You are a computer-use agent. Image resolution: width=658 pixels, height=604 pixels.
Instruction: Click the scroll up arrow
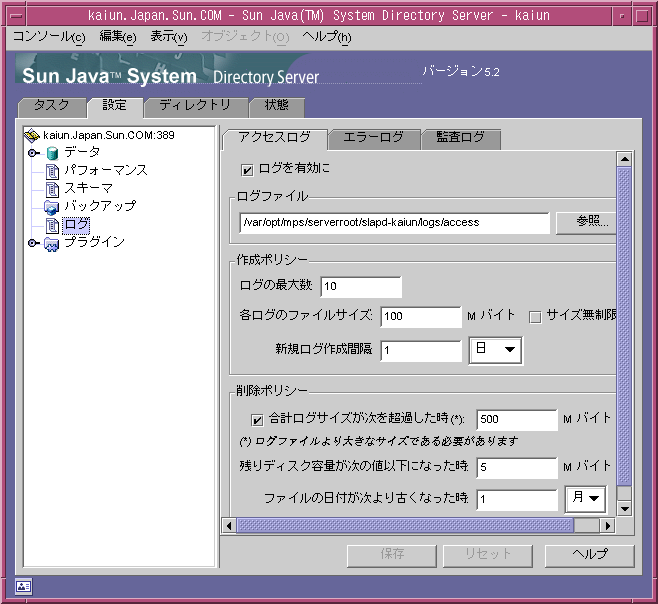624,159
